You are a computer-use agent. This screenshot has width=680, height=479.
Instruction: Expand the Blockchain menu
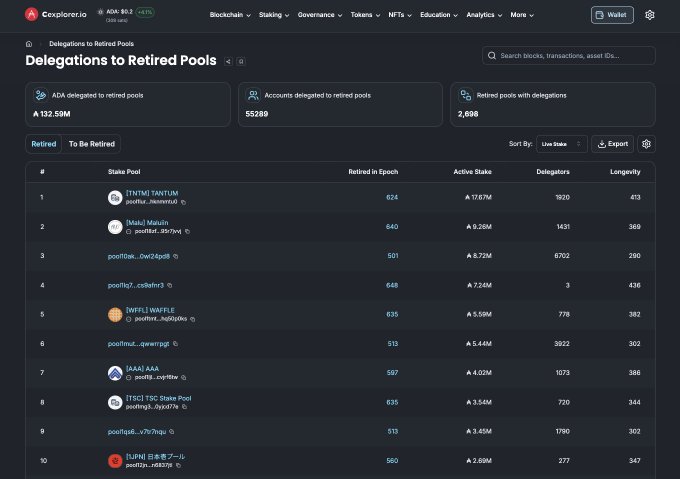click(230, 15)
